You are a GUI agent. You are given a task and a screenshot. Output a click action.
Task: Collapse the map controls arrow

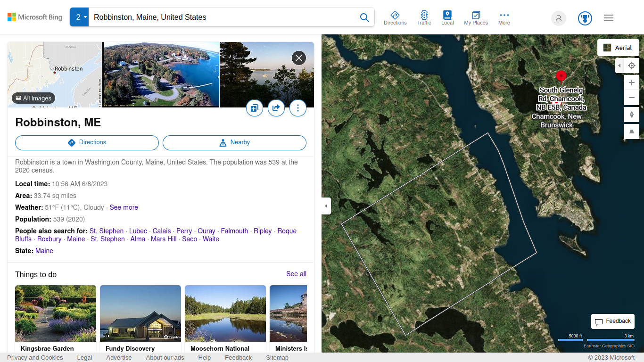[x=619, y=66]
